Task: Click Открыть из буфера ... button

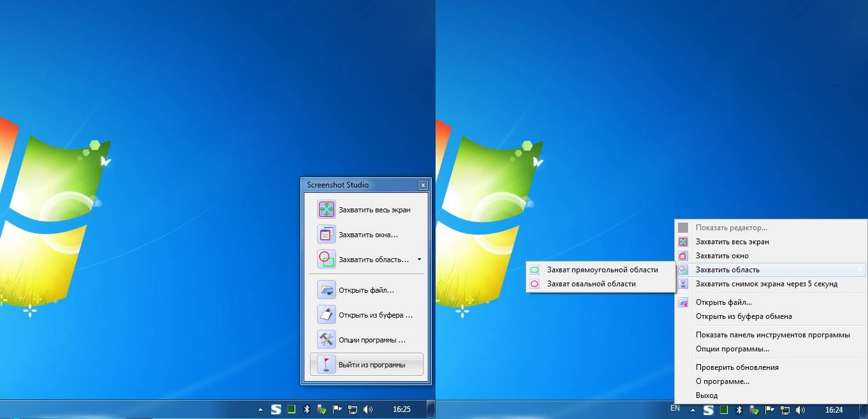Action: click(366, 314)
